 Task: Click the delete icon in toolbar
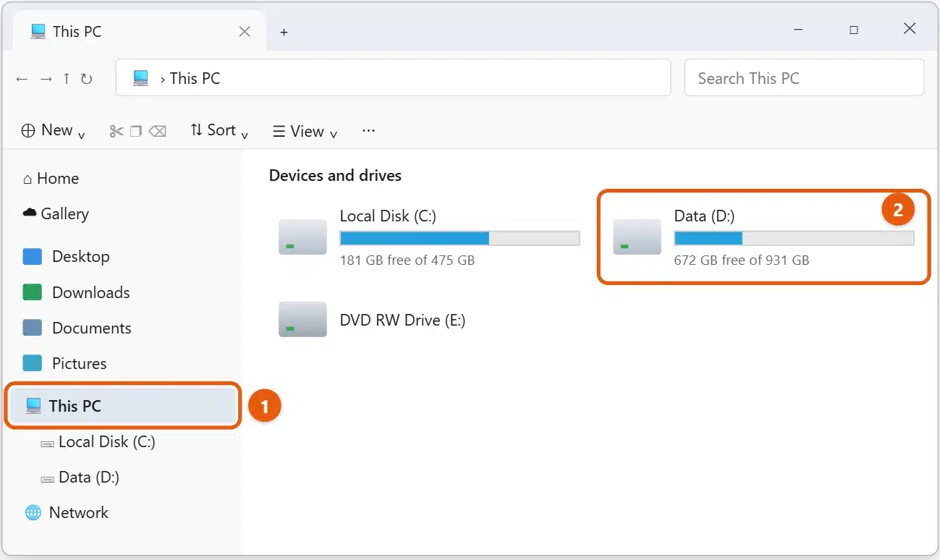[x=157, y=131]
